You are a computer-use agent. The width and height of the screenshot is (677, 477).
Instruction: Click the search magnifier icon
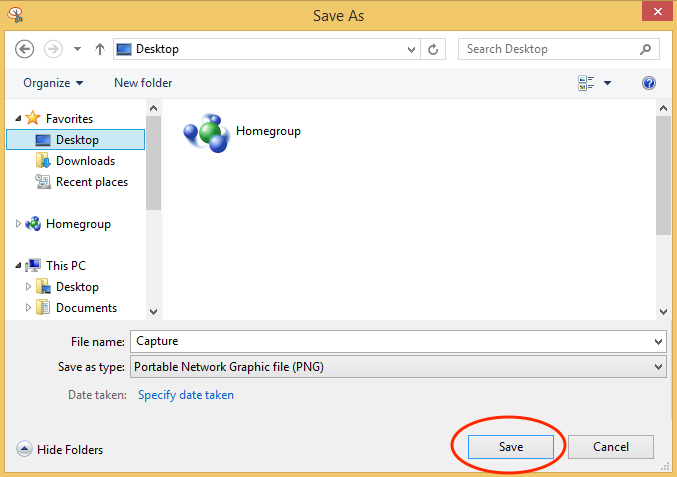point(646,49)
